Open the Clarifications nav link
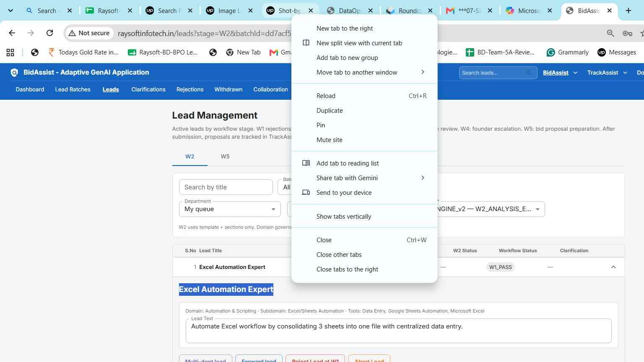The image size is (644, 362). [148, 89]
